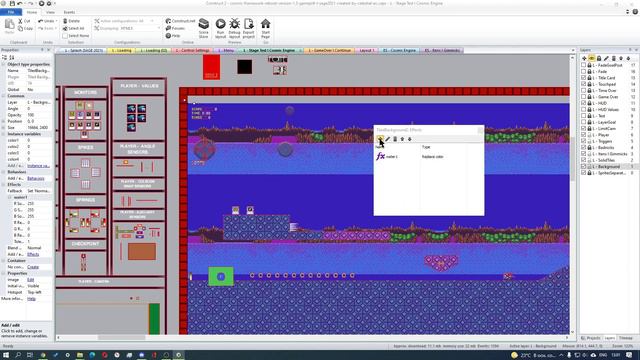Click the Add effect icon in the Effects dialog
Image resolution: width=640 pixels, height=360 pixels.
coord(380,139)
